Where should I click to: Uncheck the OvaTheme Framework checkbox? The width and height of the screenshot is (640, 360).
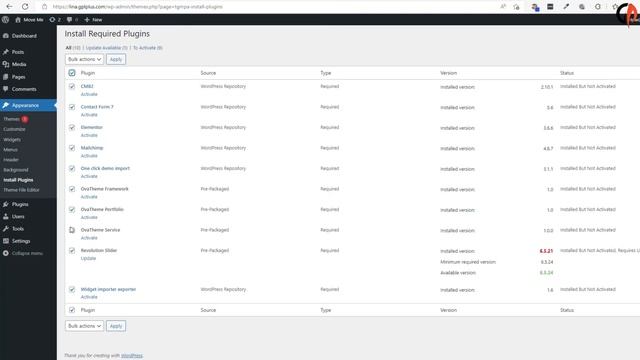(72, 189)
